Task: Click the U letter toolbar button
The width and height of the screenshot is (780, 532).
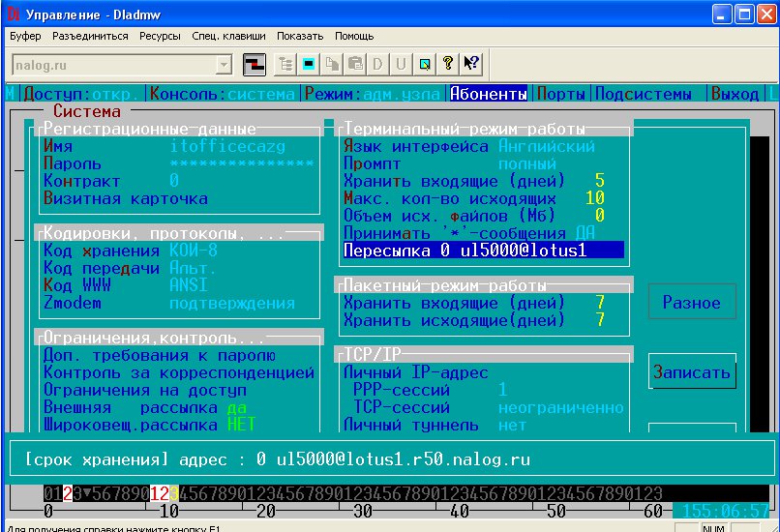Action: click(401, 64)
